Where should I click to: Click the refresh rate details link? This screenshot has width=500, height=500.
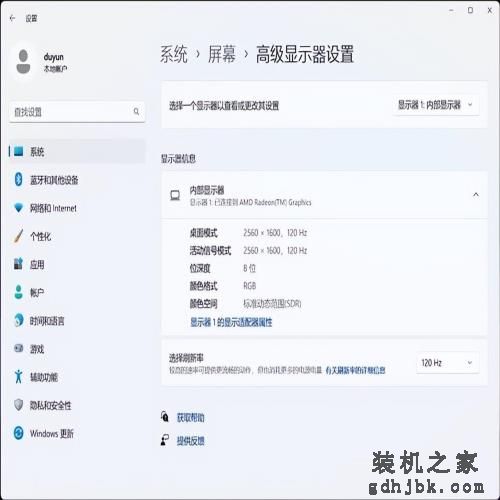355,370
